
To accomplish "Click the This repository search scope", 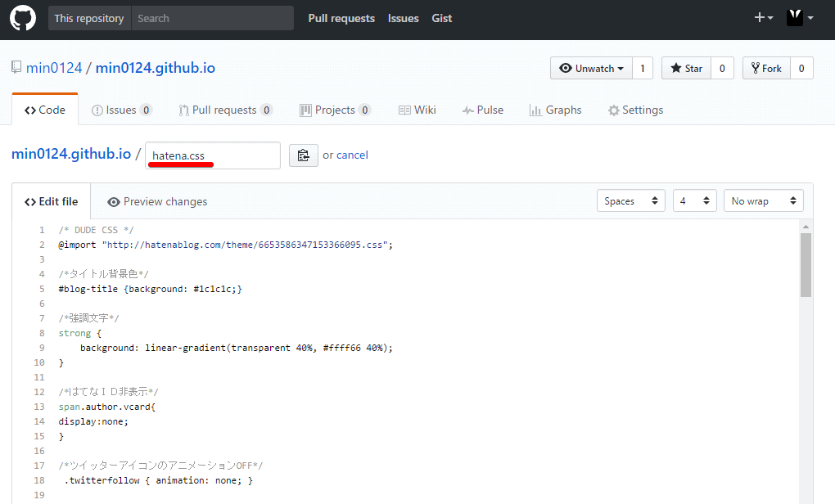I will coord(89,18).
